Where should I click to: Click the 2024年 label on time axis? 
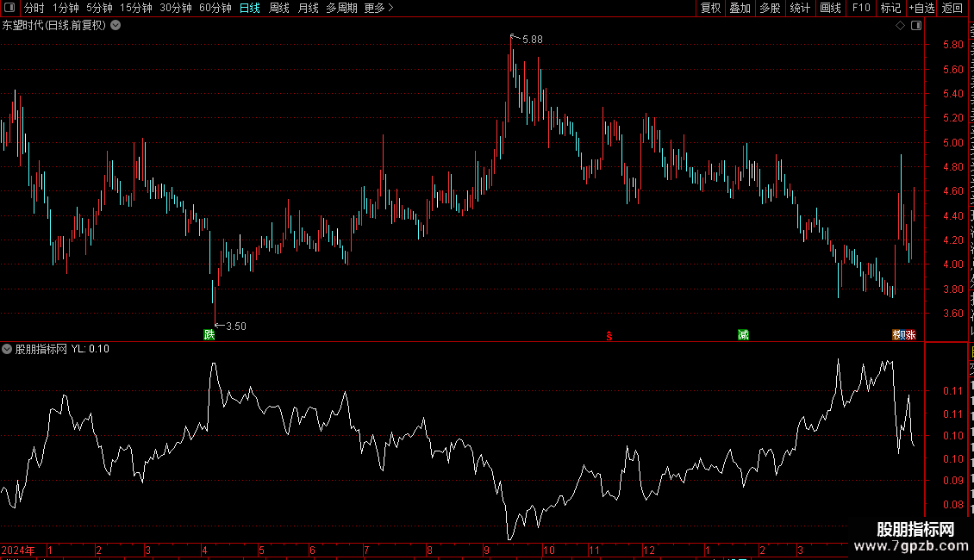[18, 550]
